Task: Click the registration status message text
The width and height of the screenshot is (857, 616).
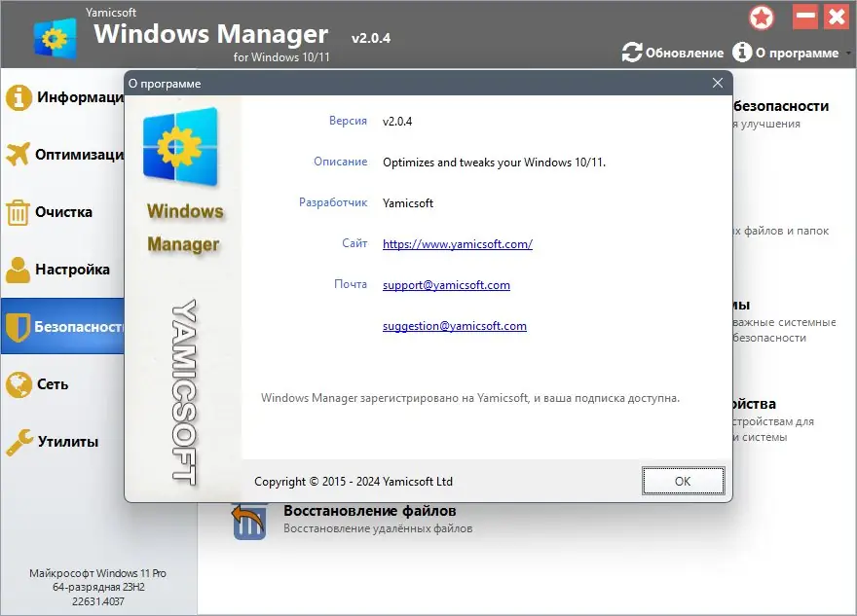Action: [470, 398]
